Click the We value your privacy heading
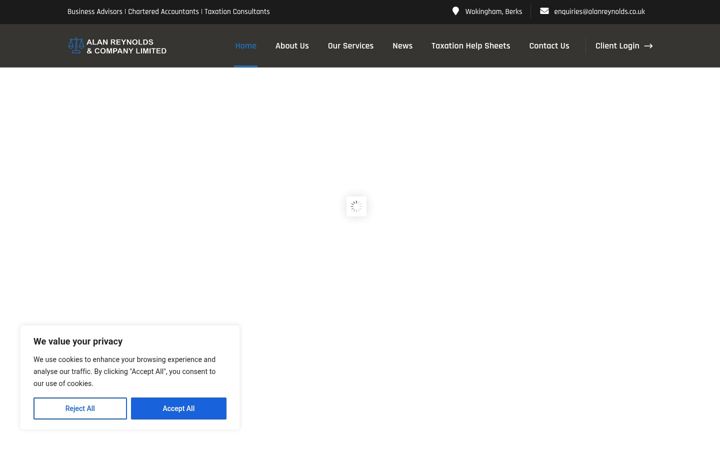 click(78, 341)
